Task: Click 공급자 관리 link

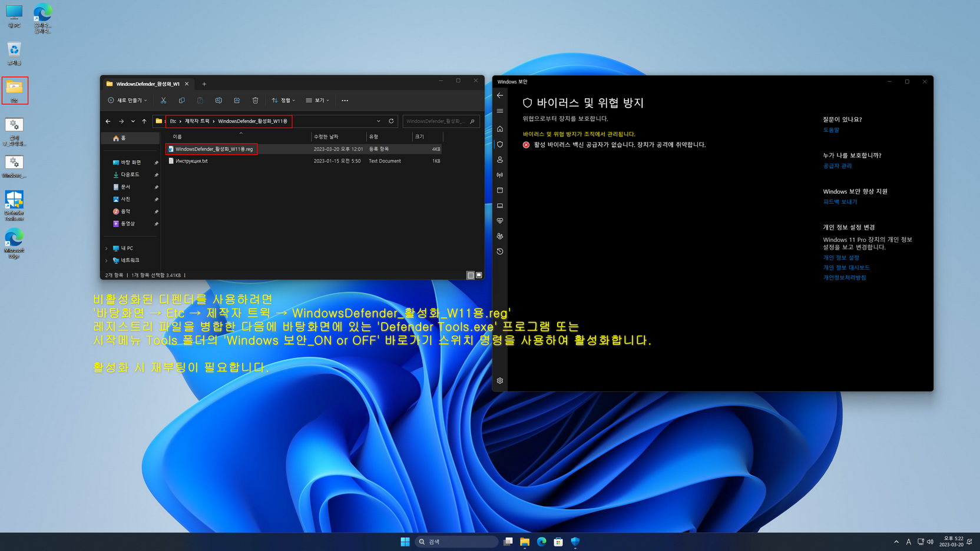Action: pos(837,166)
